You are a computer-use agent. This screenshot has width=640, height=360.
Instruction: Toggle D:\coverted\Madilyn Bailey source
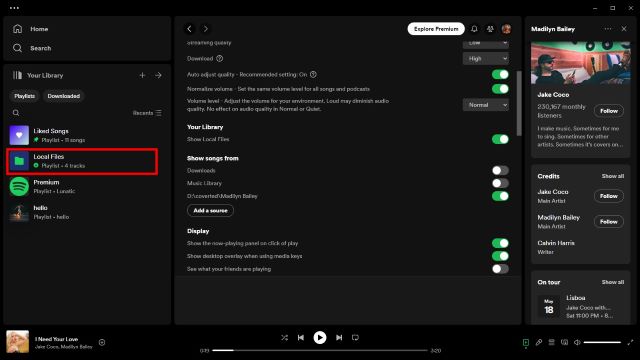(500, 196)
